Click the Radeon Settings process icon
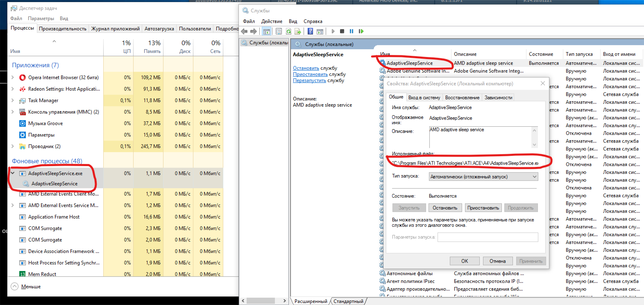This screenshot has width=644, height=305. (x=23, y=89)
